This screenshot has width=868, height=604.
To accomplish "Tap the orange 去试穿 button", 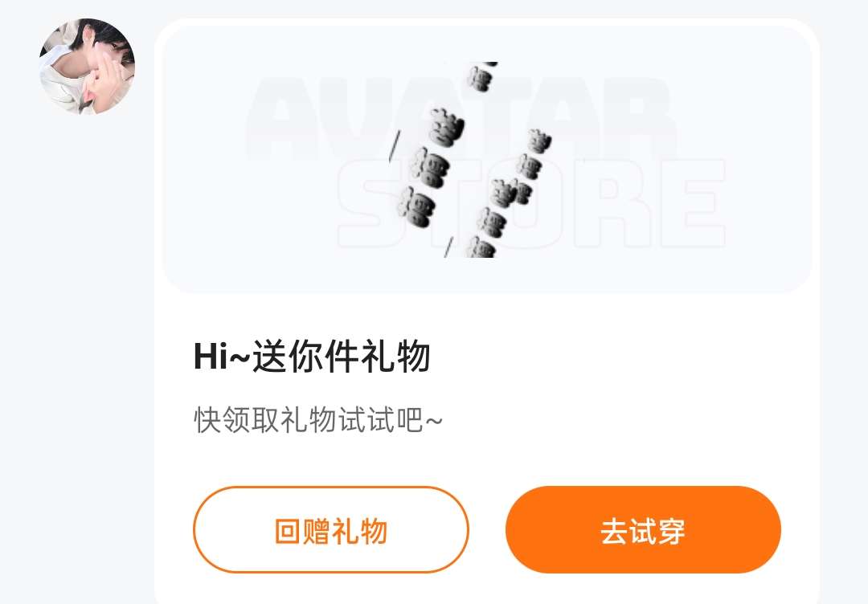I will coord(643,529).
